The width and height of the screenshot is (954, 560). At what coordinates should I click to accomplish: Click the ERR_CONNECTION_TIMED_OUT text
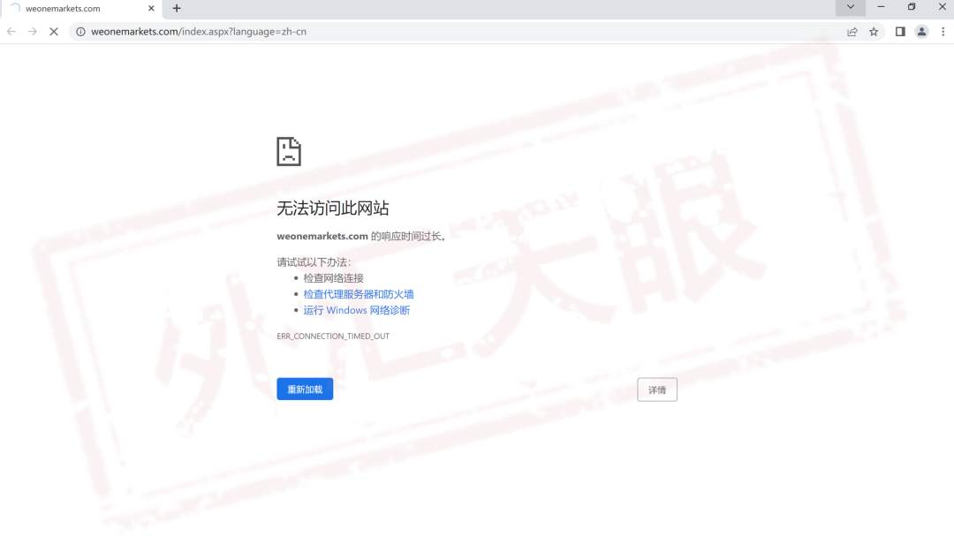333,336
